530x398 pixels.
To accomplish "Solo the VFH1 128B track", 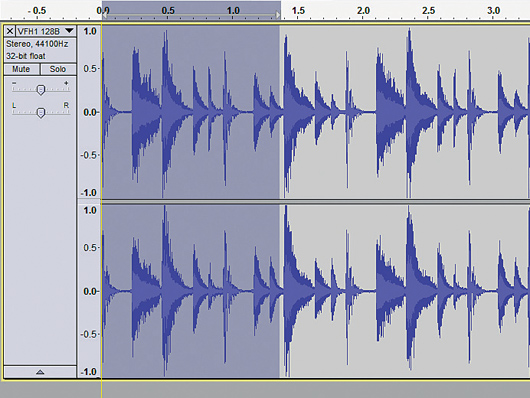I will click(x=58, y=69).
